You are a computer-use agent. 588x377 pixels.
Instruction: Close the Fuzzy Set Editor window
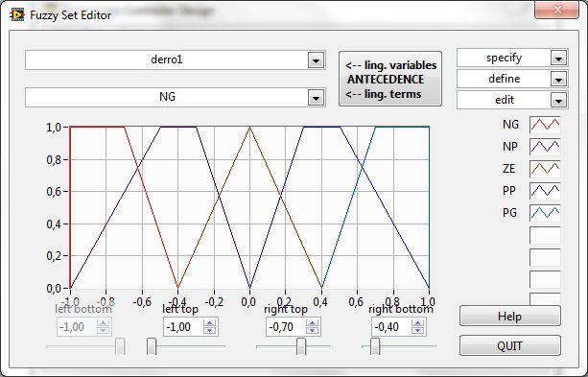tap(556, 10)
